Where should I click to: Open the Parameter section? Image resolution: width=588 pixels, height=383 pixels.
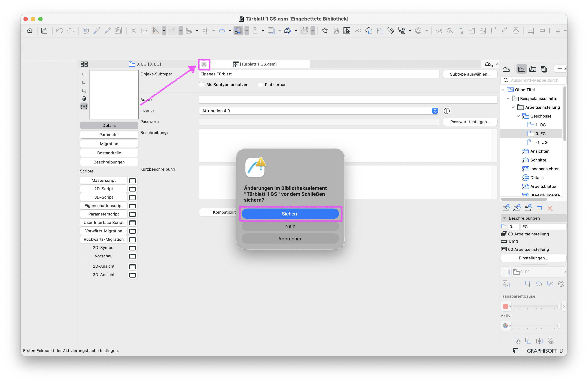(x=109, y=135)
